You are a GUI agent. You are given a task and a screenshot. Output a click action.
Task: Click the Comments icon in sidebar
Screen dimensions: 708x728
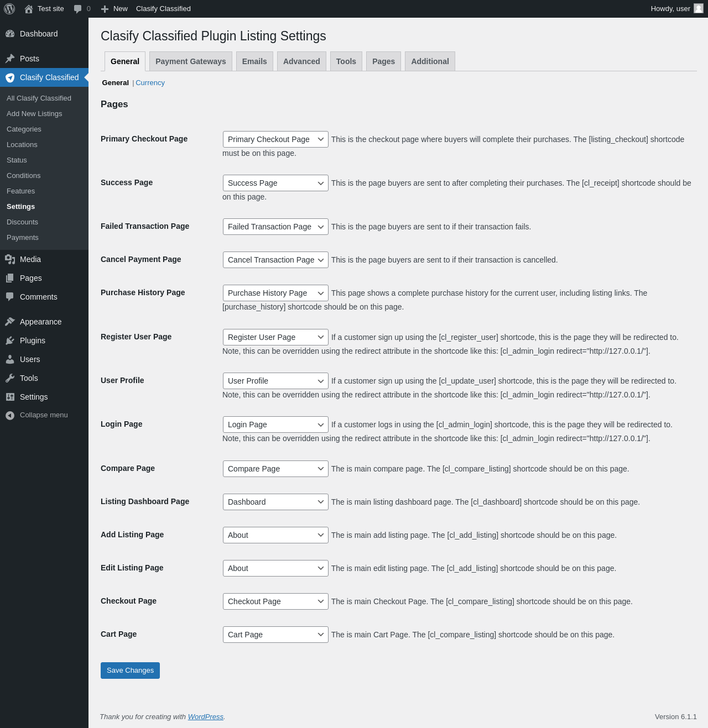[x=10, y=297]
